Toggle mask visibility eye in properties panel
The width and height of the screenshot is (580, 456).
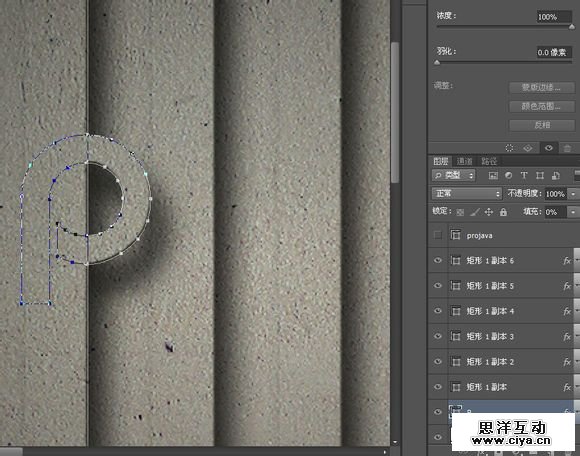pos(549,148)
